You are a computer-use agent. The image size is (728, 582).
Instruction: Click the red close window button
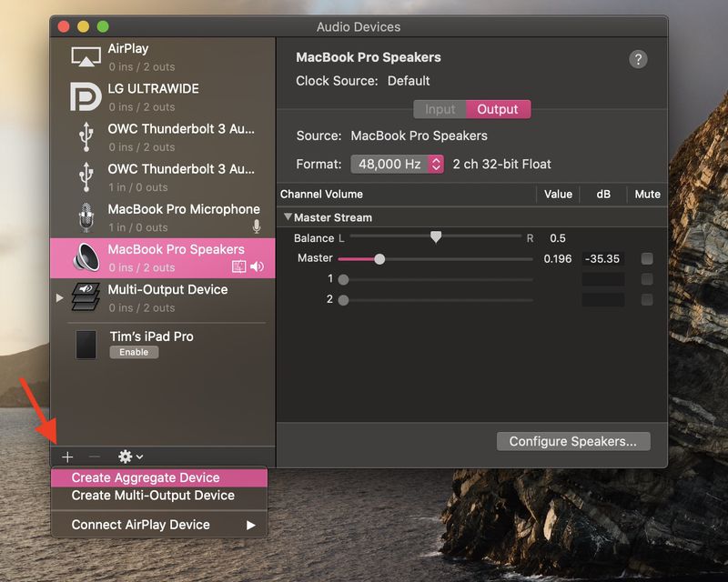coord(64,26)
